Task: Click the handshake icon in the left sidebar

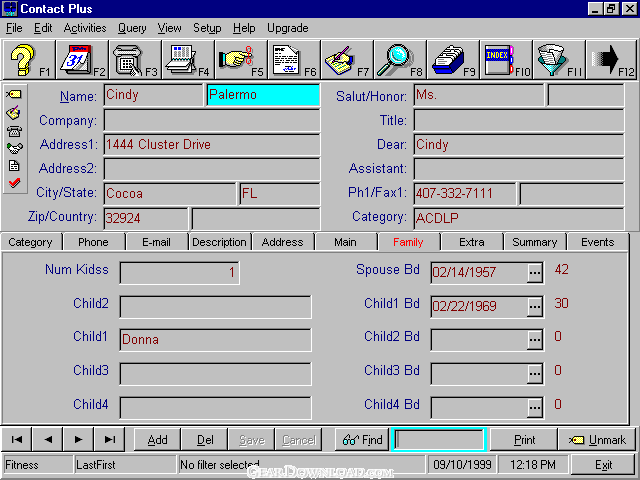Action: point(14,148)
